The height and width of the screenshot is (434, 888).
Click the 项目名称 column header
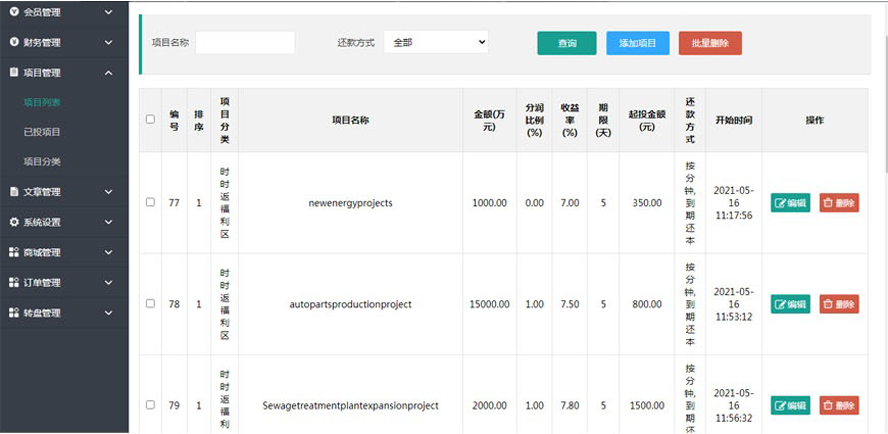click(x=351, y=120)
